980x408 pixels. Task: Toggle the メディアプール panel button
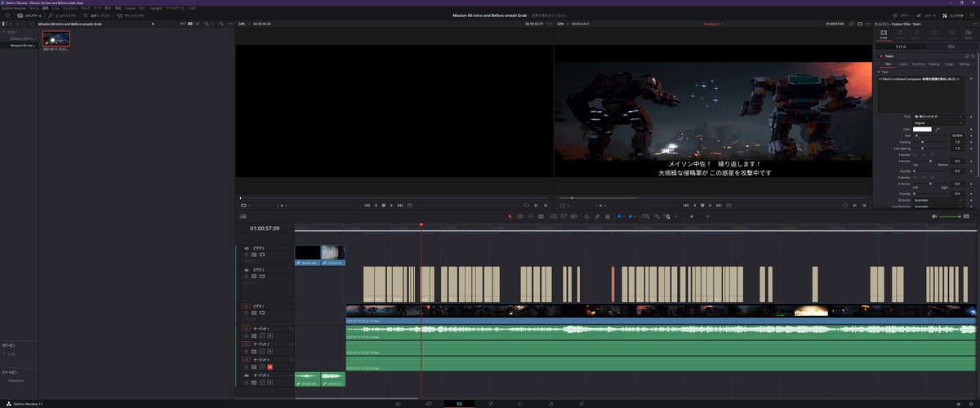click(x=30, y=16)
